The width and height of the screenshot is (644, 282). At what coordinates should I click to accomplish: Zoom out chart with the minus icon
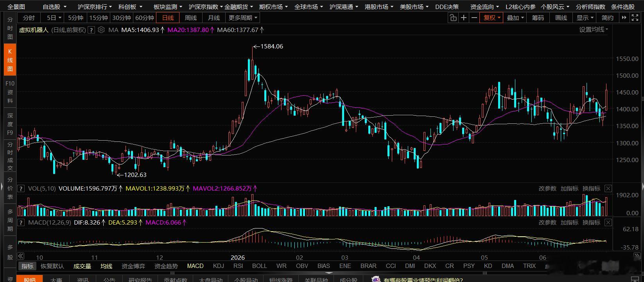pyautogui.click(x=474, y=18)
